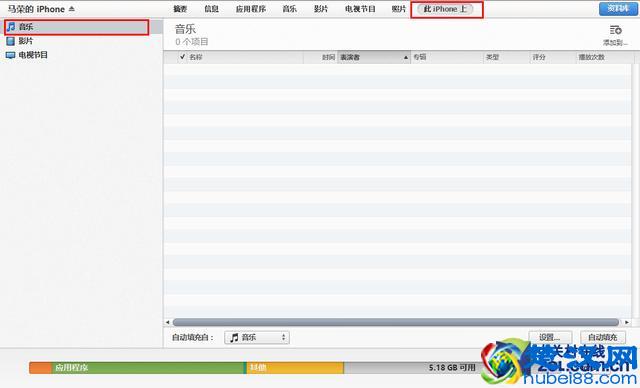640x388 pixels.
Task: Click the 自动填充 button
Action: pos(602,337)
